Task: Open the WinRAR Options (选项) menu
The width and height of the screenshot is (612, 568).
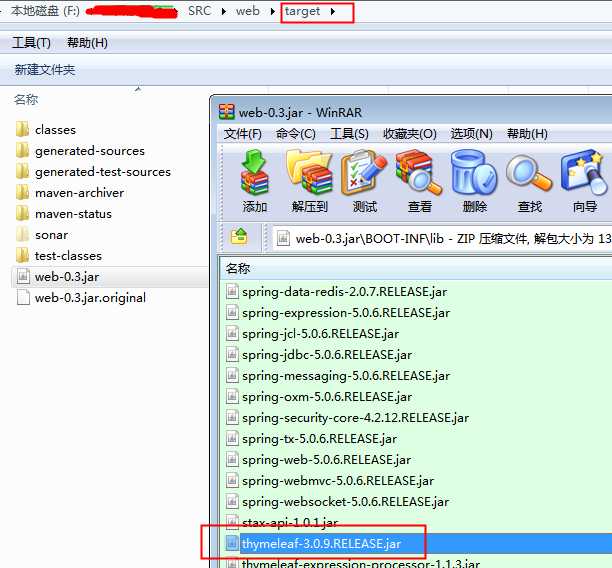Action: [471, 134]
